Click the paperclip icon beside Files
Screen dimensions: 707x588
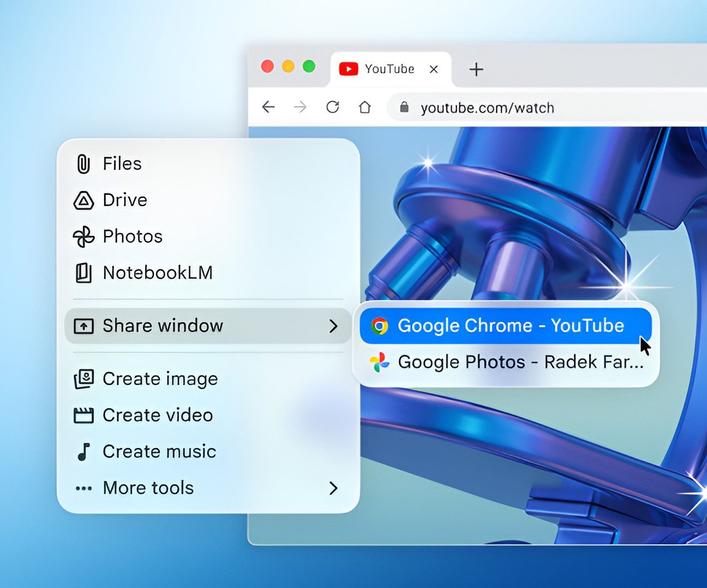click(x=83, y=164)
